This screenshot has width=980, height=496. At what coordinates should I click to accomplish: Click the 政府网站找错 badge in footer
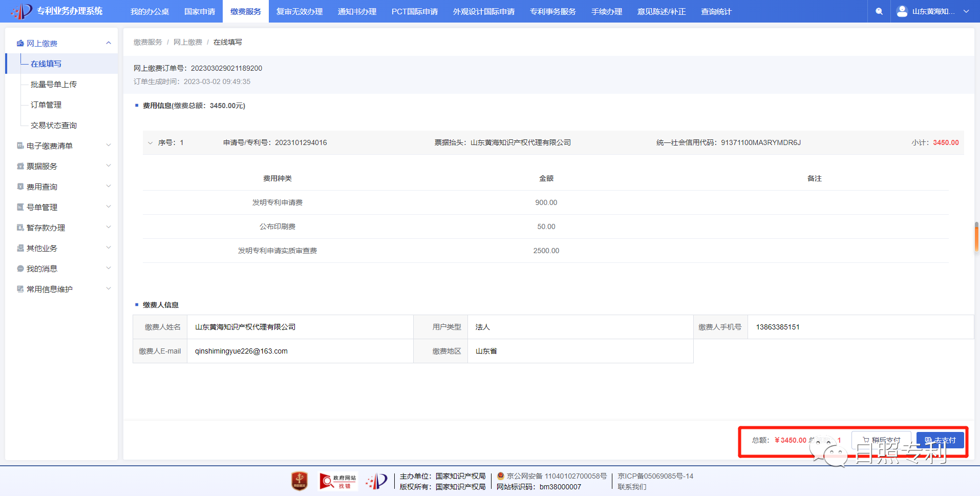pos(338,481)
